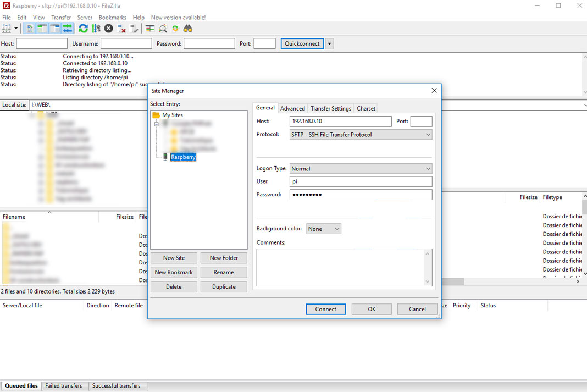The height and width of the screenshot is (392, 587).
Task: Open the Help menu
Action: coord(139,18)
